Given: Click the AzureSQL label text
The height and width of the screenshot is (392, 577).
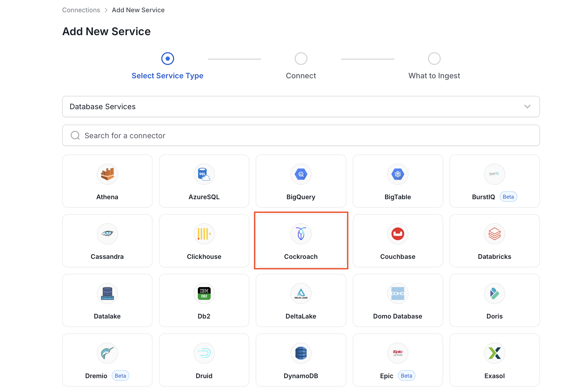Looking at the screenshot, I should [204, 197].
